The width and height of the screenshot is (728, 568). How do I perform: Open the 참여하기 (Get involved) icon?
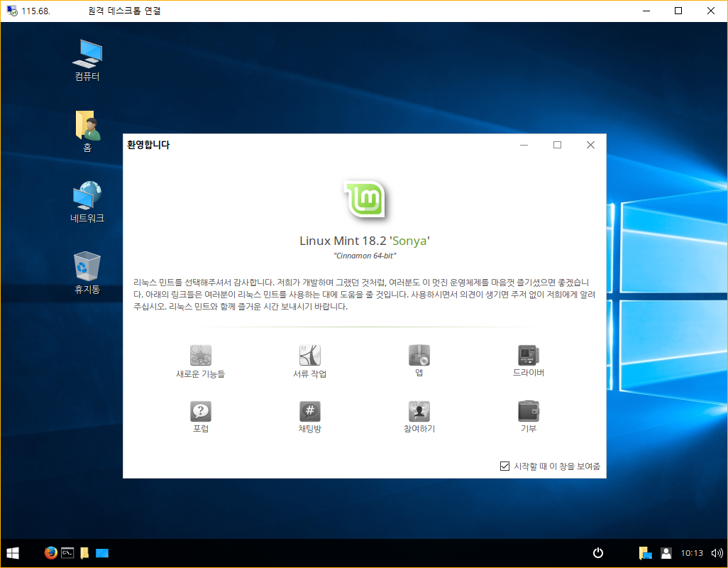419,411
